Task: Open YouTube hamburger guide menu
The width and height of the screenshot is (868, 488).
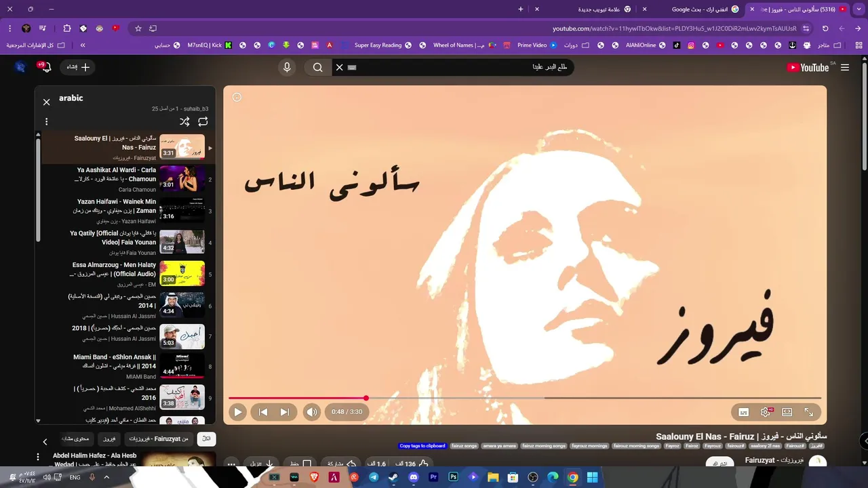Action: point(845,67)
